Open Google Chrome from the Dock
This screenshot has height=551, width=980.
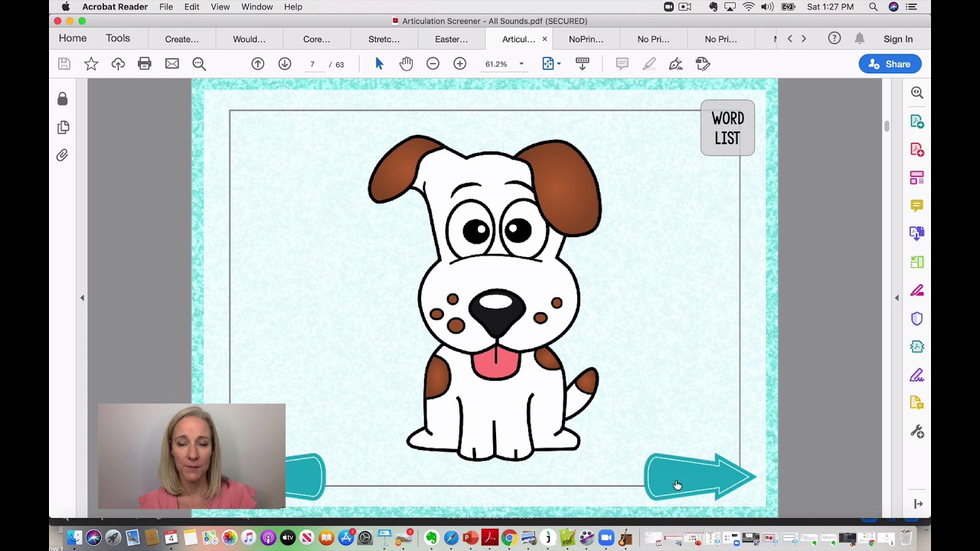pos(508,538)
